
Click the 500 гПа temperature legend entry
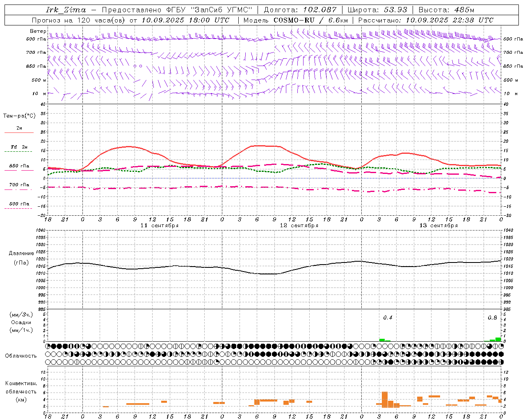click(x=19, y=204)
